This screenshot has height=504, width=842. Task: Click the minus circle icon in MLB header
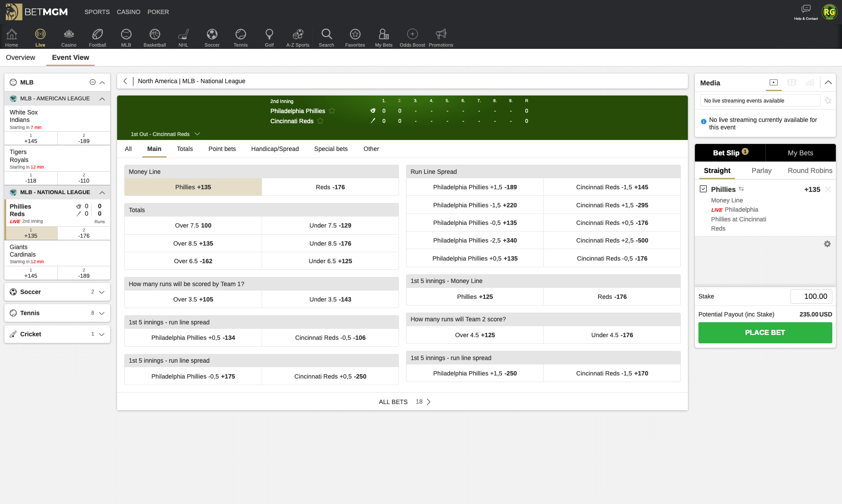92,82
